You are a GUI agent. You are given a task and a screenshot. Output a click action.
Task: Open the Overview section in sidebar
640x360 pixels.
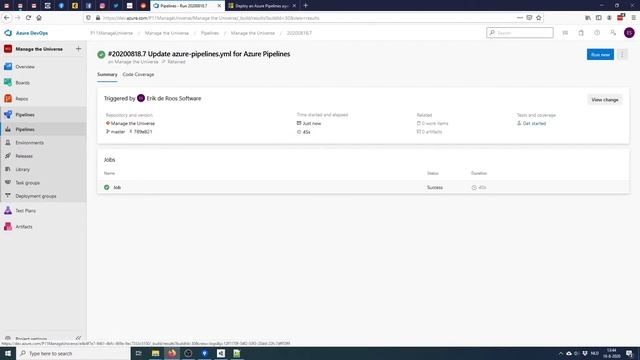click(24, 67)
